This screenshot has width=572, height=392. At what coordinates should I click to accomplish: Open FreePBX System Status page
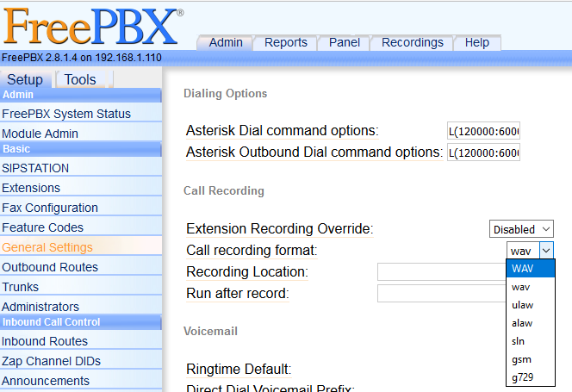click(81, 114)
